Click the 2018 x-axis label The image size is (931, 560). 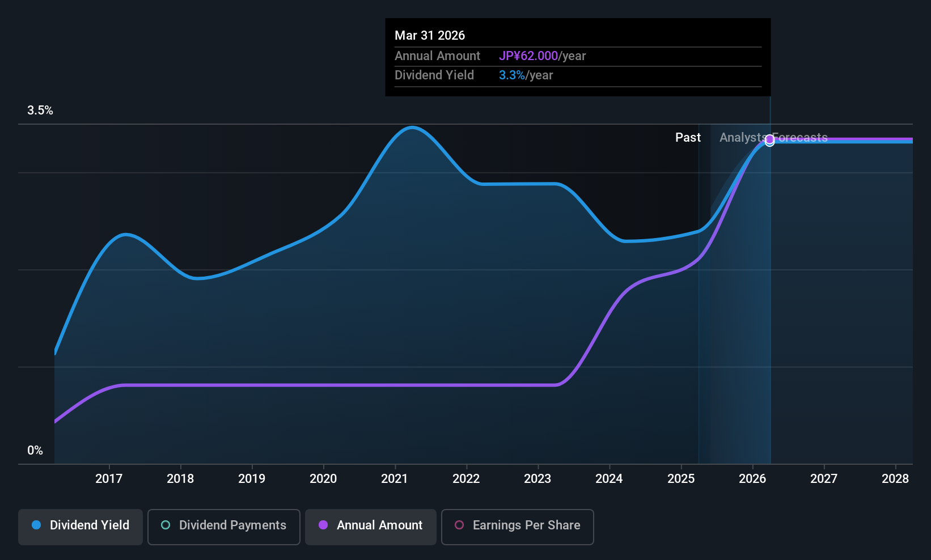tap(180, 479)
